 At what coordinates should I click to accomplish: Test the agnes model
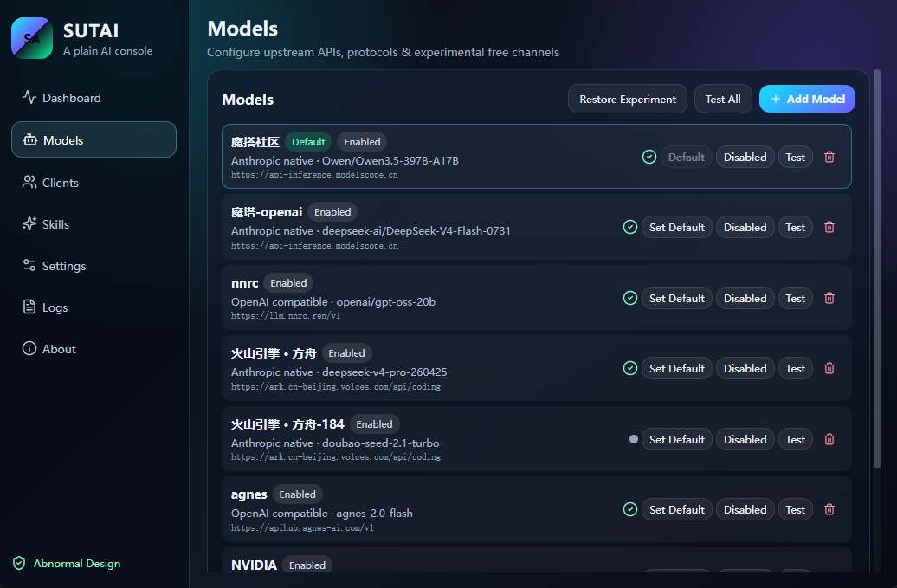pos(795,510)
